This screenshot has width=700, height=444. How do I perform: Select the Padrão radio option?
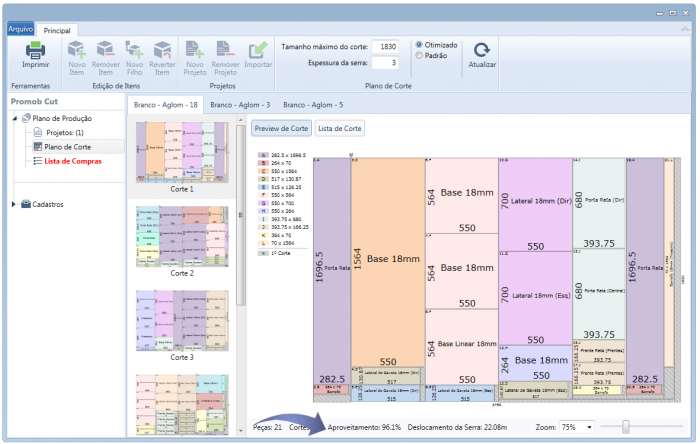click(x=420, y=57)
